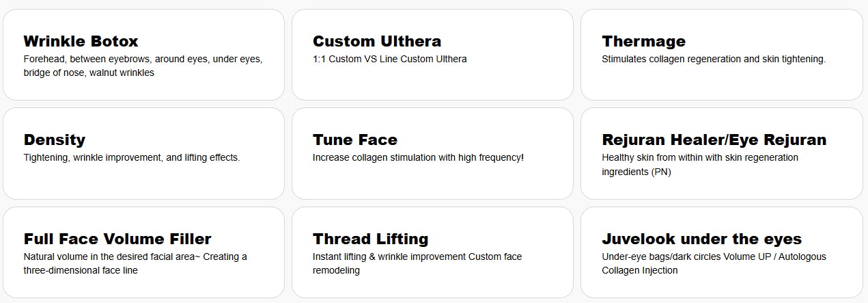Screen dimensions: 868x303
Task: Click the '1:1 Custom VS Line' description
Action: click(x=389, y=59)
